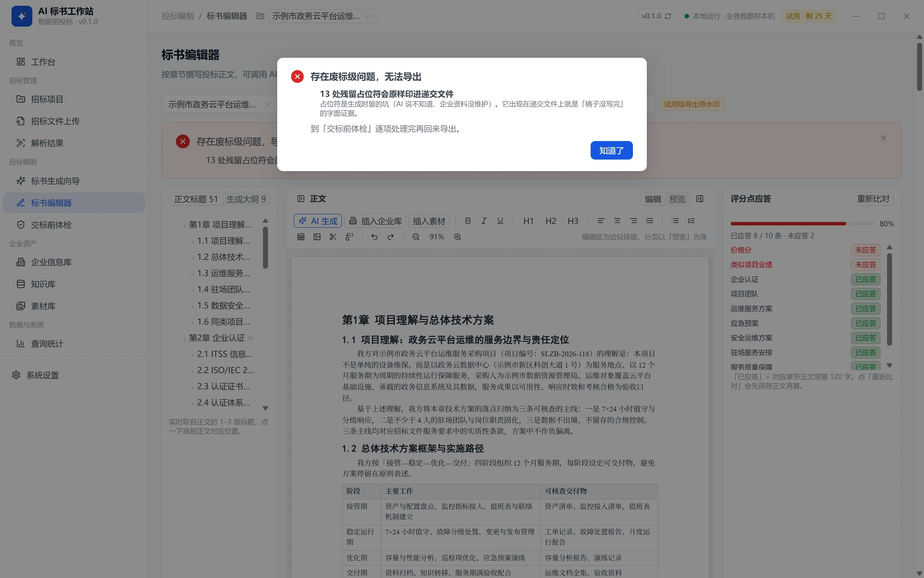Justify text alignment icon
This screenshot has height=578, width=924.
(x=649, y=221)
